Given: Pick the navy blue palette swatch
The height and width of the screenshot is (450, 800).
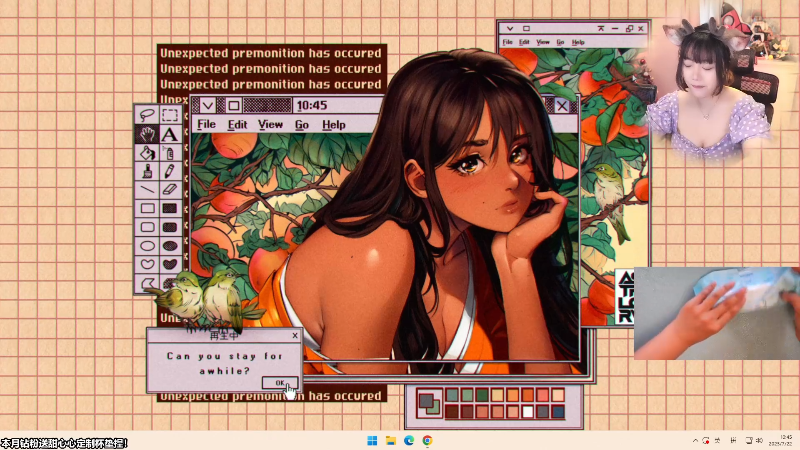Looking at the screenshot, I should pos(558,411).
